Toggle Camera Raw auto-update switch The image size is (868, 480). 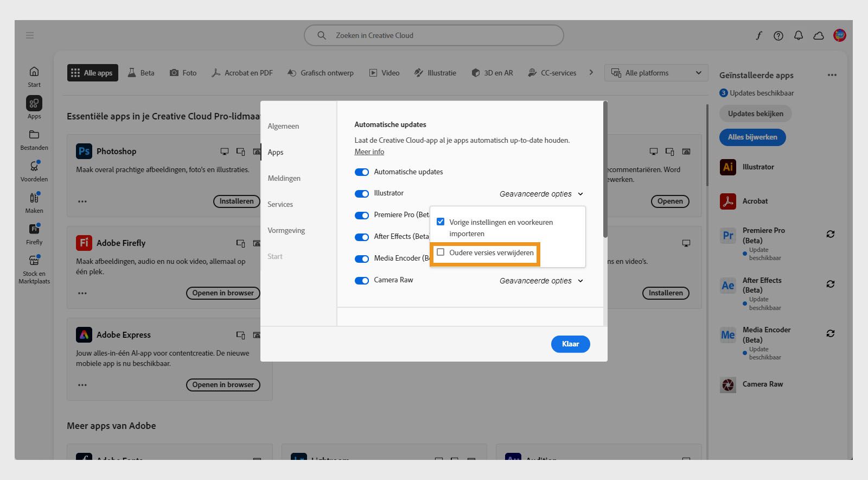(362, 281)
